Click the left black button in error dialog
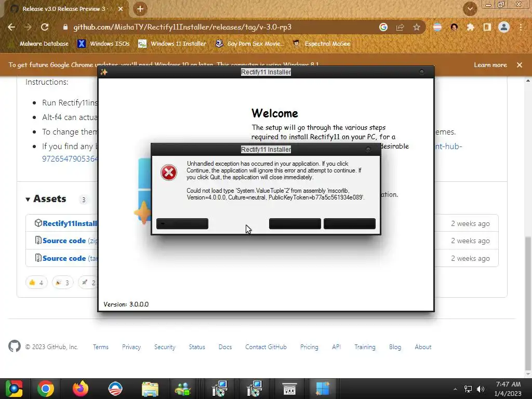532x399 pixels. pyautogui.click(x=182, y=223)
